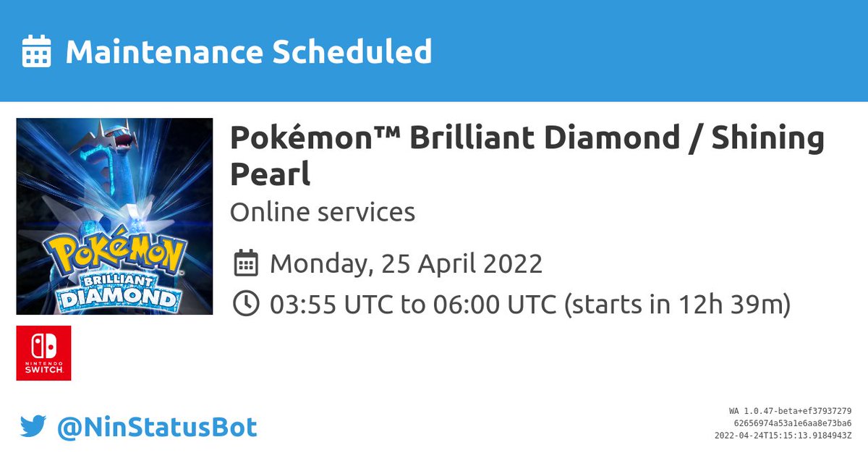The width and height of the screenshot is (868, 458).
Task: Select the Monday, 25 April 2022 date
Action: click(406, 263)
